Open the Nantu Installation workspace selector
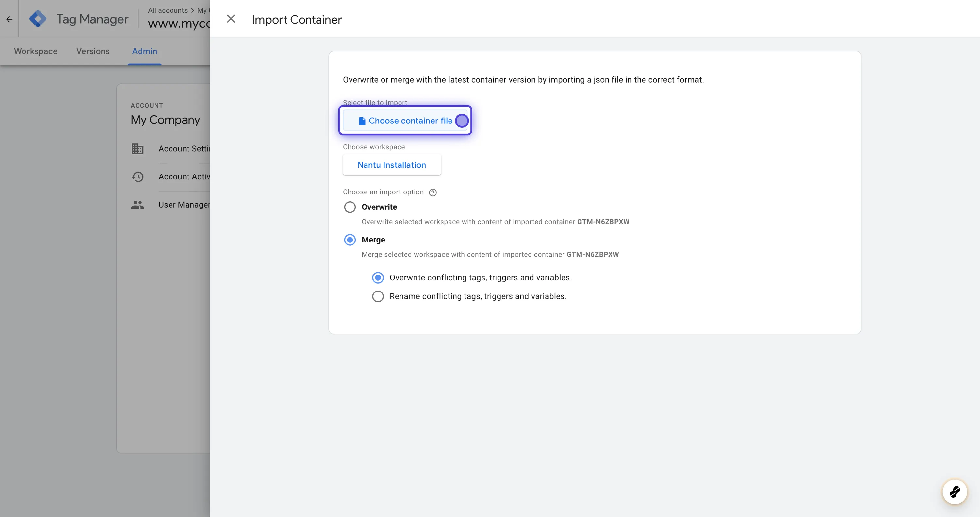This screenshot has height=517, width=980. point(391,165)
